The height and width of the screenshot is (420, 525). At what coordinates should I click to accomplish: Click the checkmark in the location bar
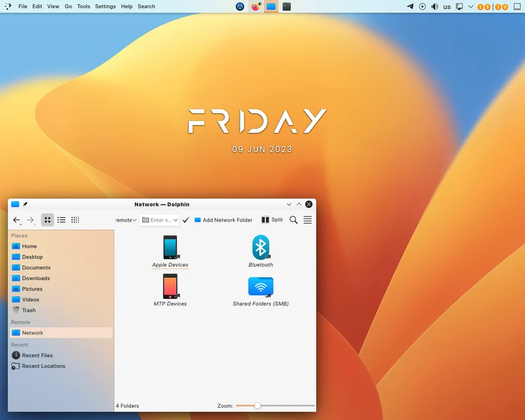tap(186, 220)
